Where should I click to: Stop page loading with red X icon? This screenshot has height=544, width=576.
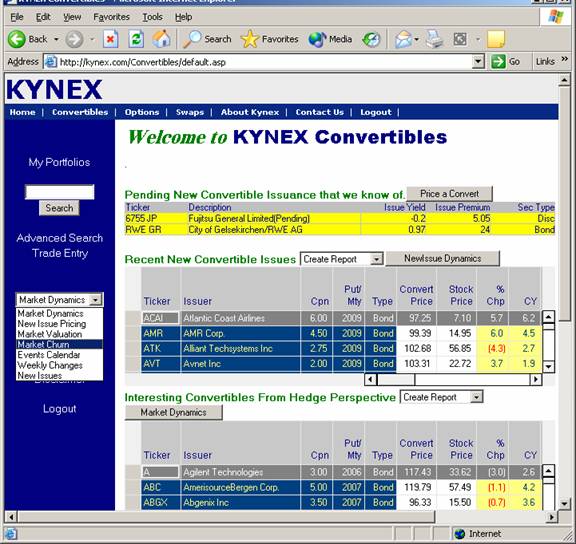pyautogui.click(x=111, y=39)
